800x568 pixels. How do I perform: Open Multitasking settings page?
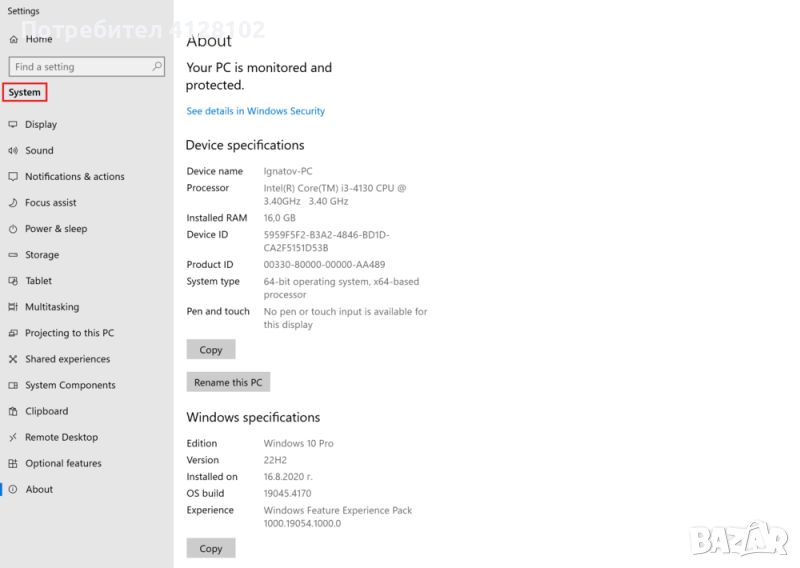(51, 307)
